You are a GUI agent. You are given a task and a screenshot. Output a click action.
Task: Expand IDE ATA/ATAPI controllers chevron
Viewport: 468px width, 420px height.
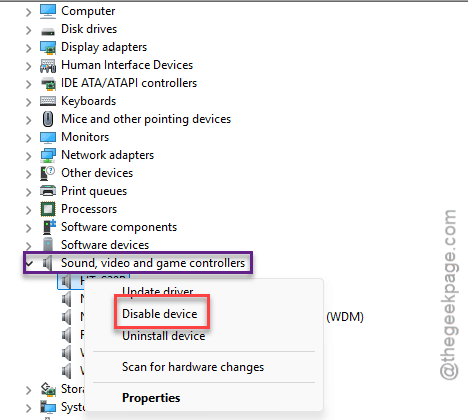(x=28, y=84)
